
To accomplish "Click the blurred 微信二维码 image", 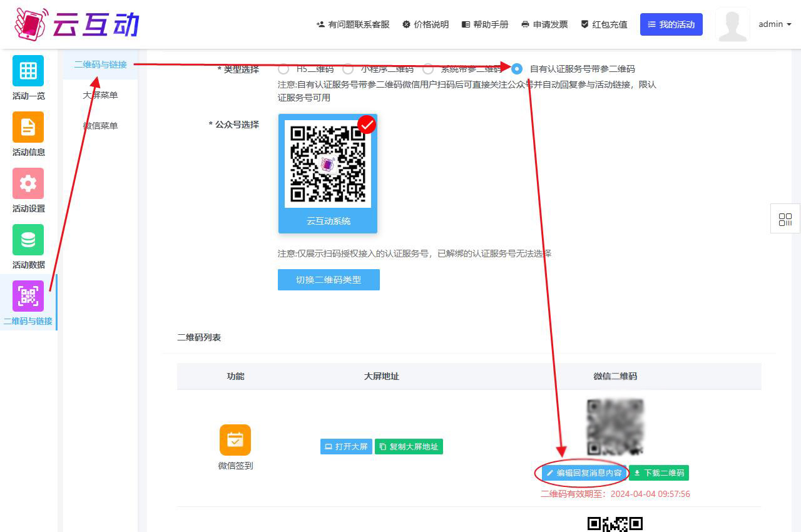I will coord(615,427).
